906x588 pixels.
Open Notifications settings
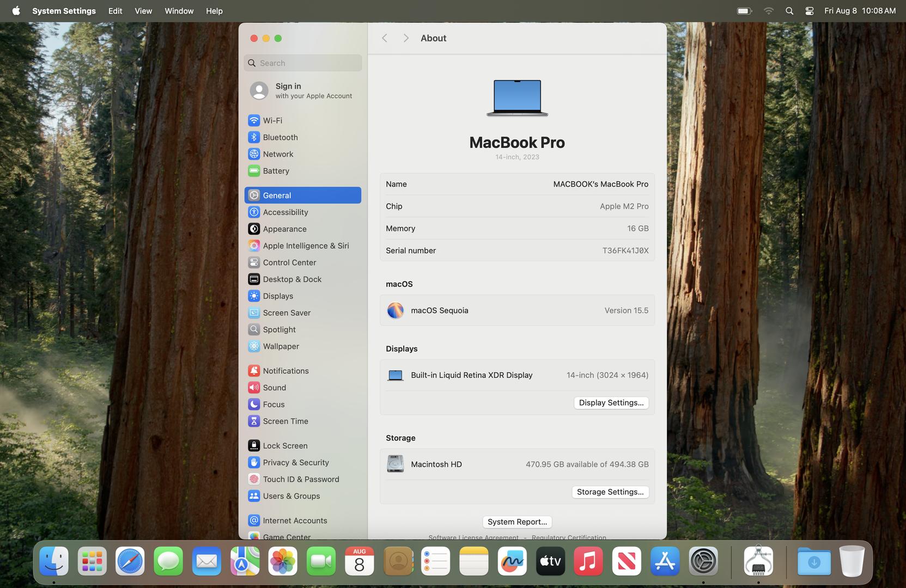click(x=302, y=371)
